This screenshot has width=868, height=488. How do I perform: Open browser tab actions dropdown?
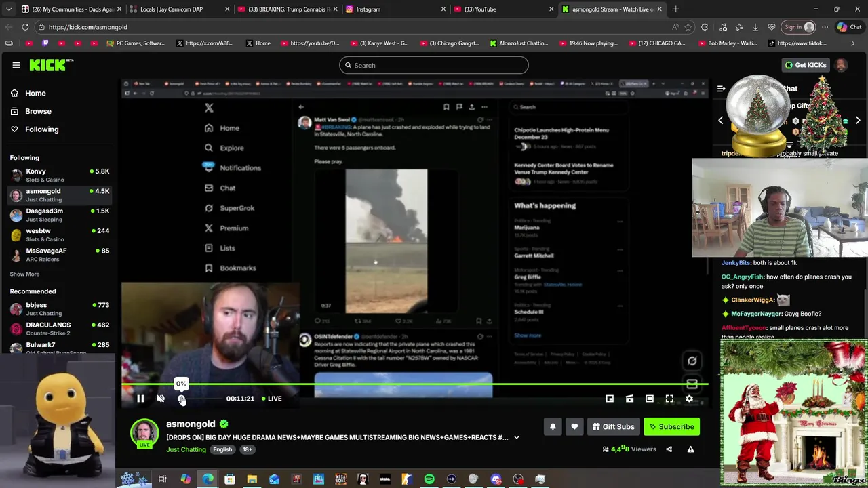(x=8, y=9)
